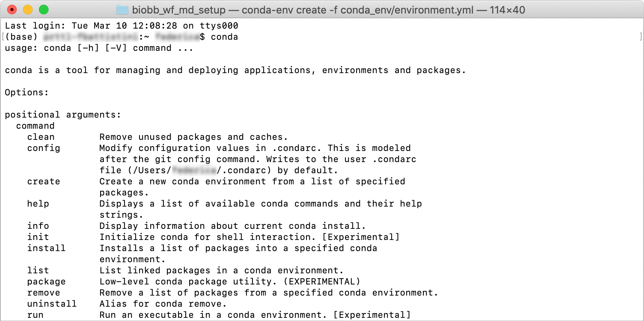Click the 'uninstall' command name in the left column
The width and height of the screenshot is (644, 321).
(52, 304)
